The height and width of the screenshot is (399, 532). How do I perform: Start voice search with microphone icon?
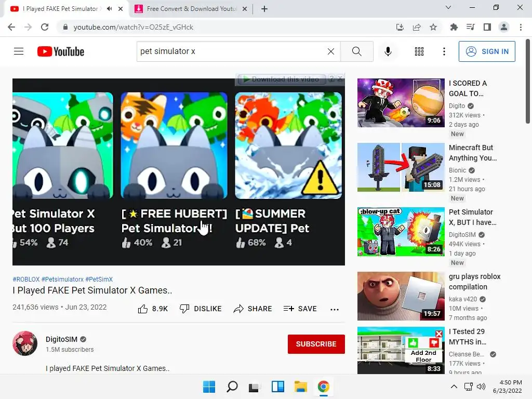(x=388, y=51)
